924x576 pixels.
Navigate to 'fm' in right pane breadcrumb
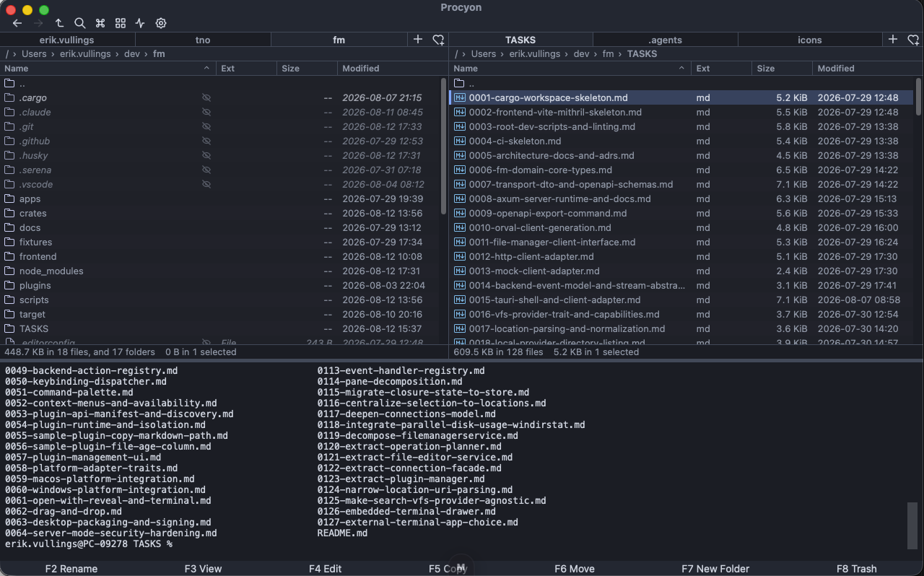click(x=608, y=54)
